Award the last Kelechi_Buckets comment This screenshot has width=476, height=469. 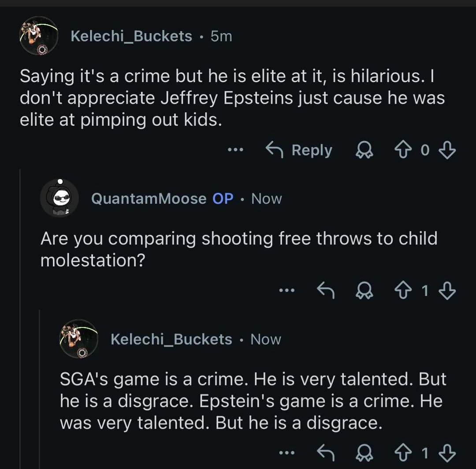pos(364,453)
